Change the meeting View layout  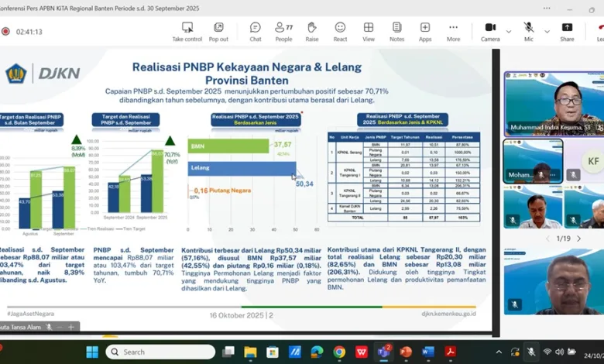(369, 30)
